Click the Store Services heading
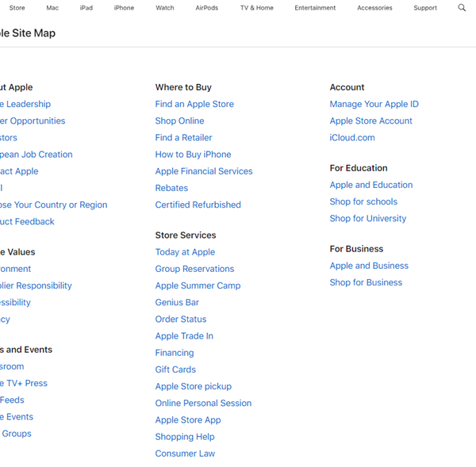 coord(186,235)
